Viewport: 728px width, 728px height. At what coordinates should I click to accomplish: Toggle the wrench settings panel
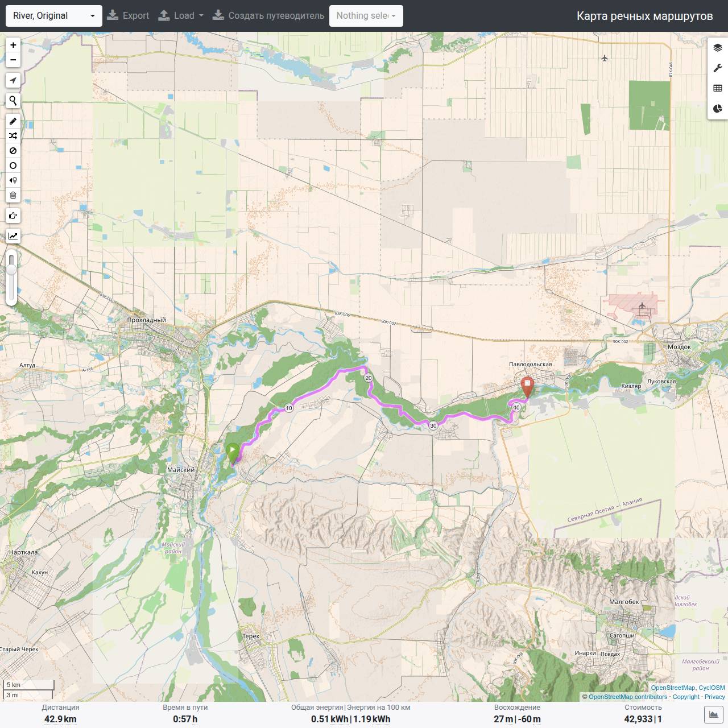point(718,68)
